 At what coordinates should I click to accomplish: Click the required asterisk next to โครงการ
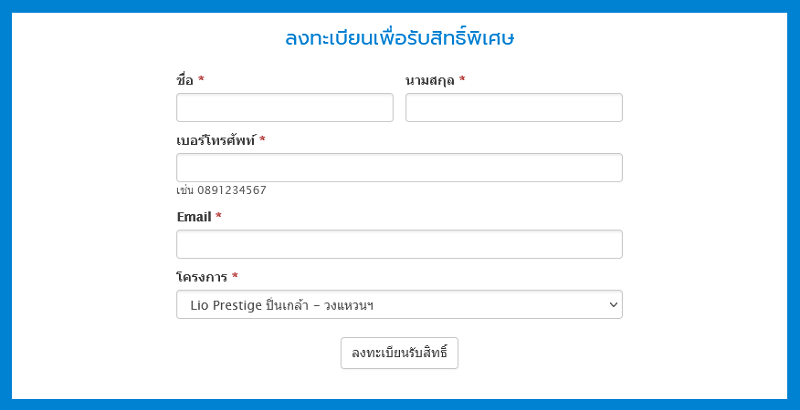[x=235, y=276]
